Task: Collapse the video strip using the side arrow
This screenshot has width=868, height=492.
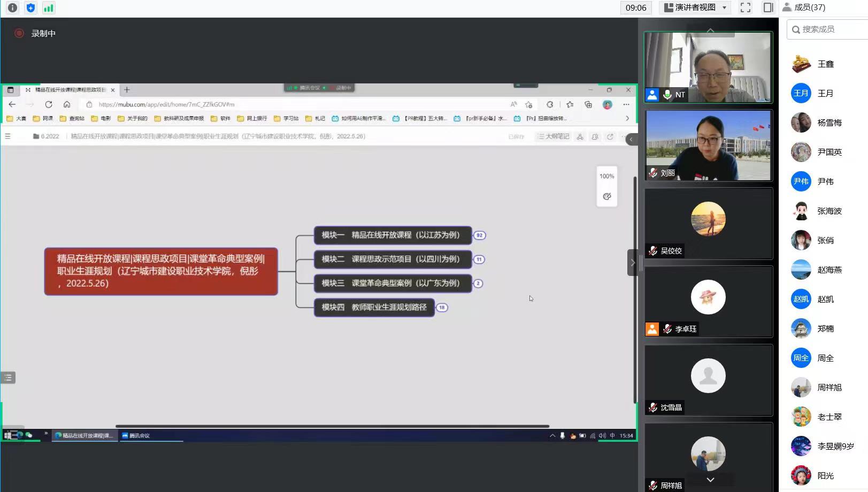Action: (x=632, y=263)
